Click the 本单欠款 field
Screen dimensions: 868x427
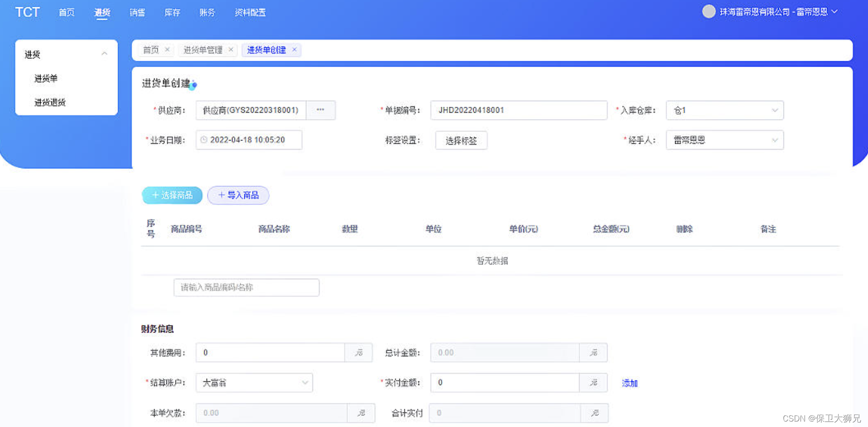(272, 413)
